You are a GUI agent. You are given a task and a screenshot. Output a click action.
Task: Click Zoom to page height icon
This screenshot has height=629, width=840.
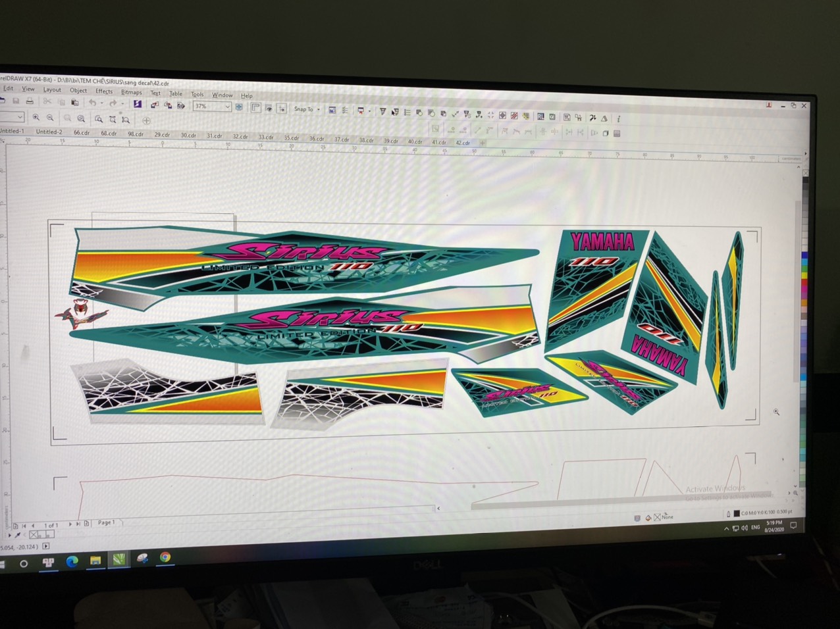pos(126,120)
